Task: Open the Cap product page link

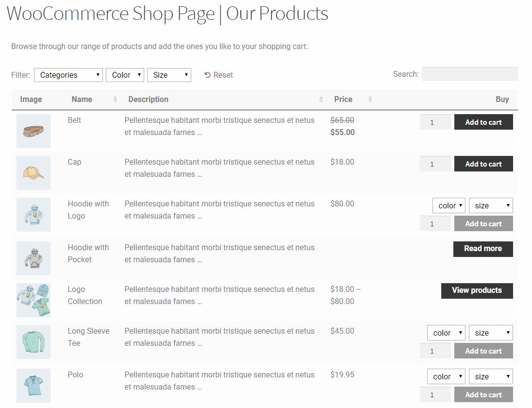Action: (x=74, y=162)
